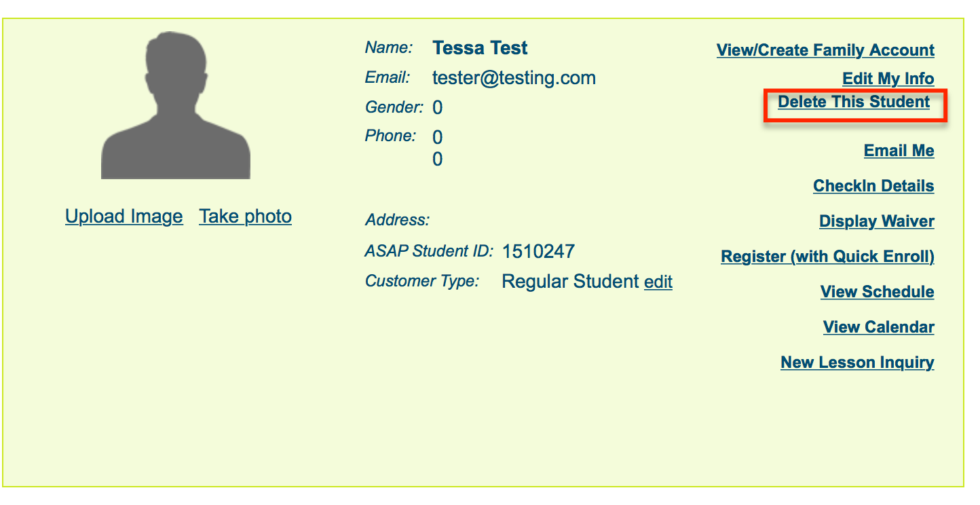
Task: Start a New Lesson Inquiry
Action: pos(857,362)
